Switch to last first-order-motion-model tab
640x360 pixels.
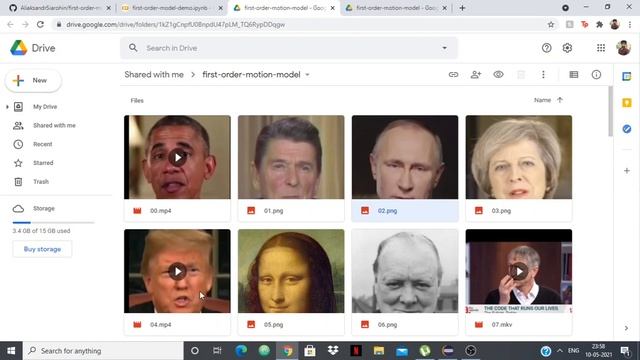pos(396,8)
